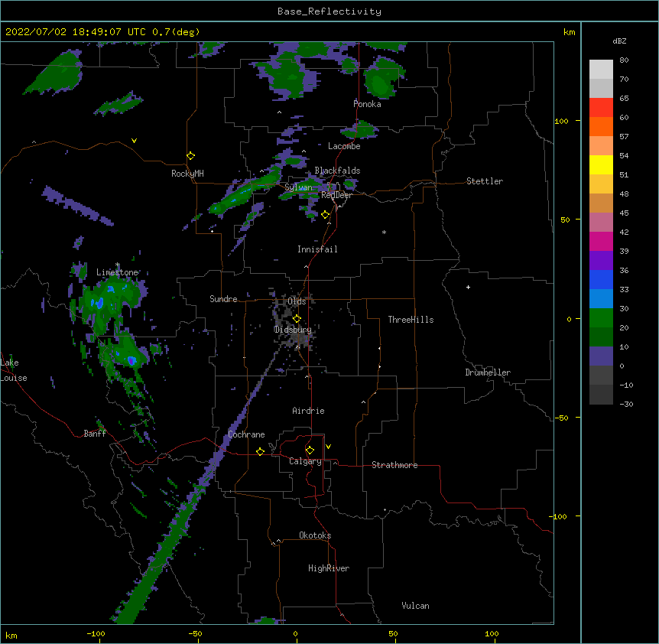Click the yellow diamond marker under Cochrane
The width and height of the screenshot is (659, 644).
point(260,451)
